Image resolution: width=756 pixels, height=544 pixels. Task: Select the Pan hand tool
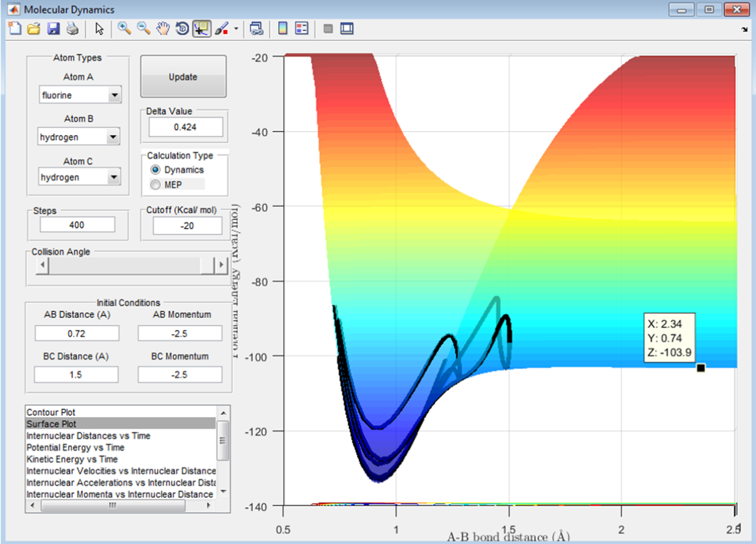tap(163, 29)
